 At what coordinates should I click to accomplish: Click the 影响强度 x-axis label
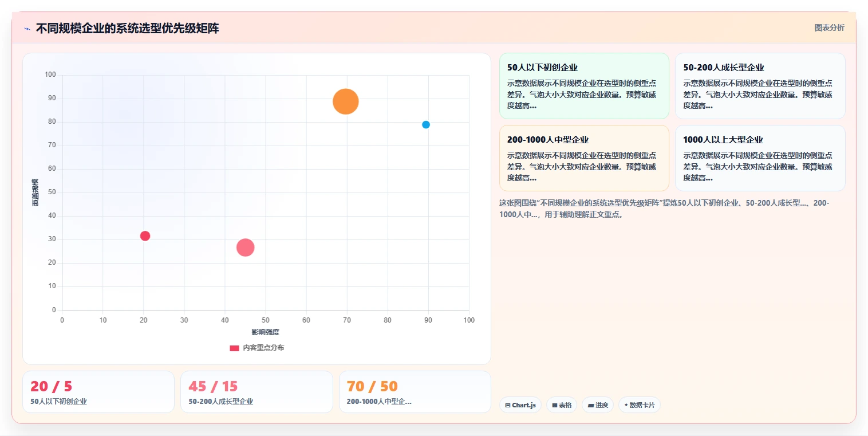[x=266, y=332]
